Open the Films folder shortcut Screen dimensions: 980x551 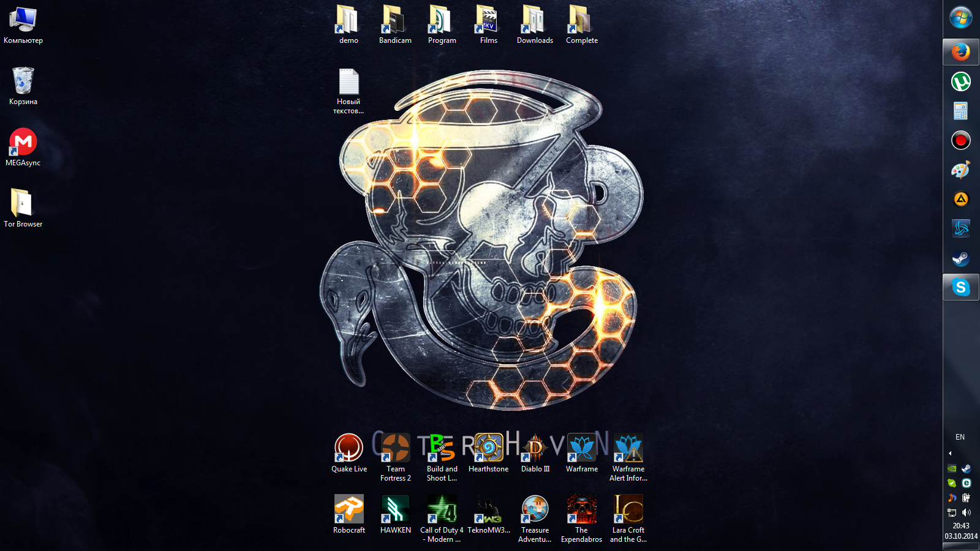click(x=488, y=25)
